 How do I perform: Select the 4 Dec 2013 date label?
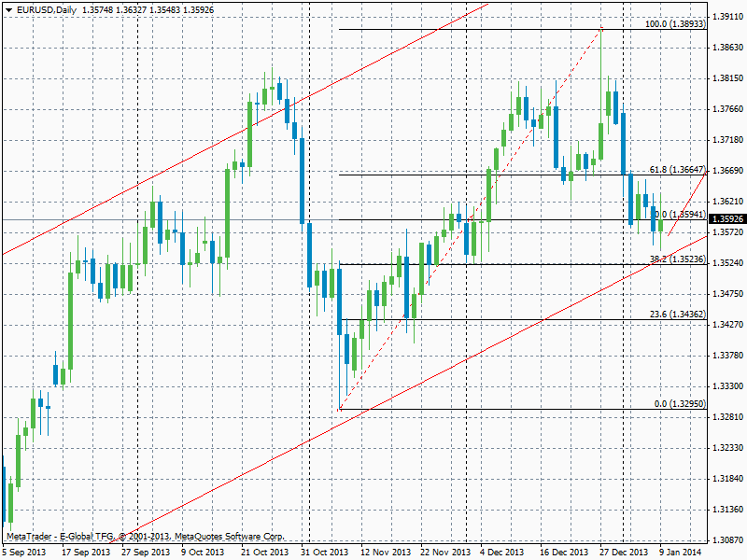[x=502, y=552]
